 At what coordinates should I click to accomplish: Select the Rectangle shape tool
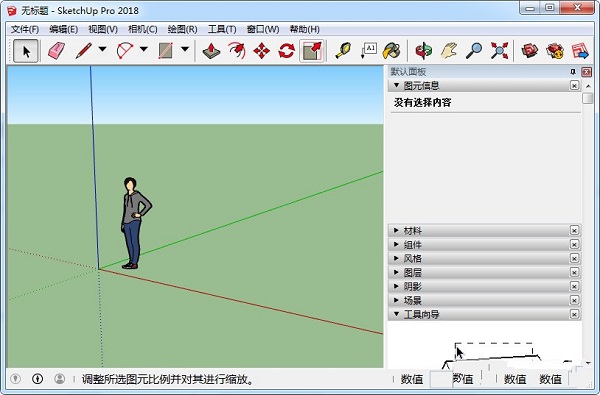point(166,51)
